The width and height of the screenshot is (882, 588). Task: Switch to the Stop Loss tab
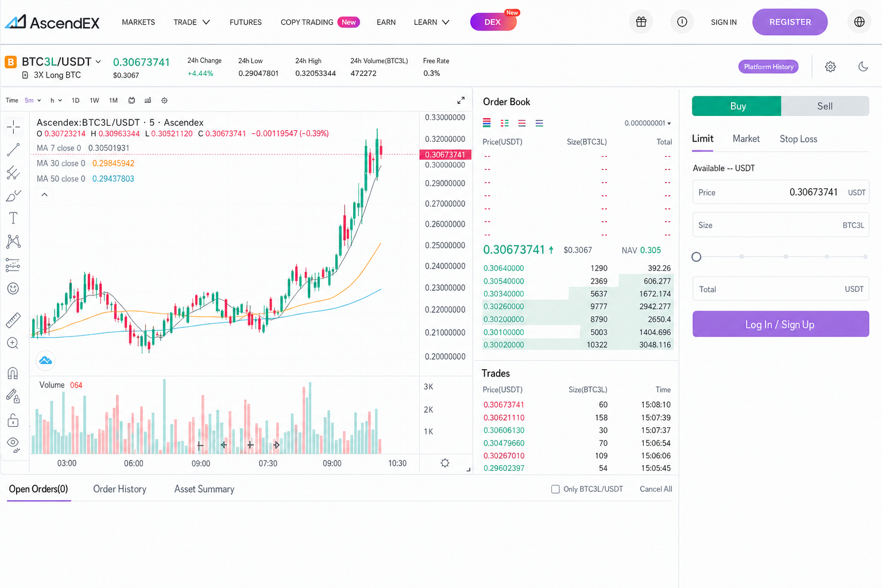798,139
